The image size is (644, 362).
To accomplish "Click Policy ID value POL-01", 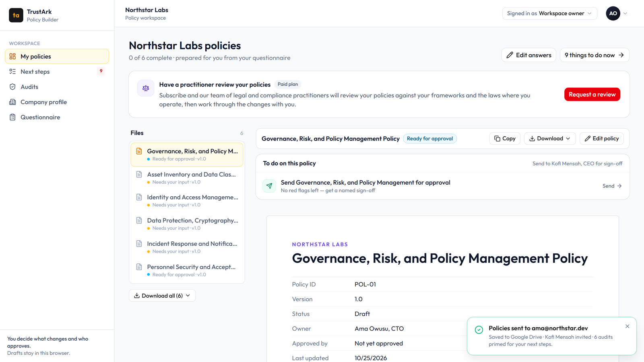I will (365, 284).
